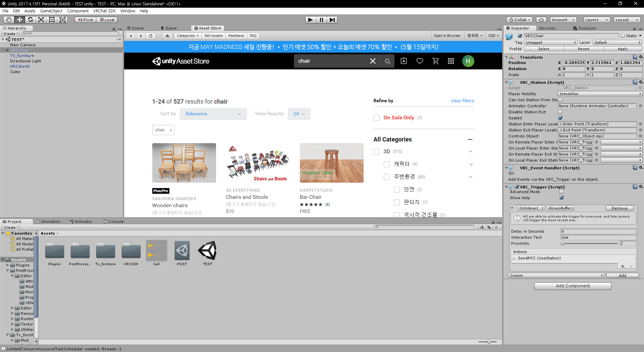
Task: Enable Advanced Mode checkbox
Action: tap(561, 192)
